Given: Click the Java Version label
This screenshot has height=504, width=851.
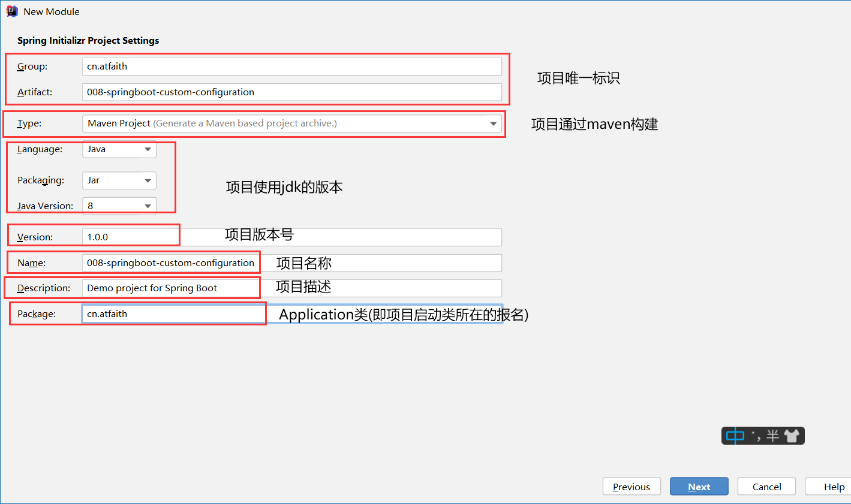Looking at the screenshot, I should click(x=45, y=206).
